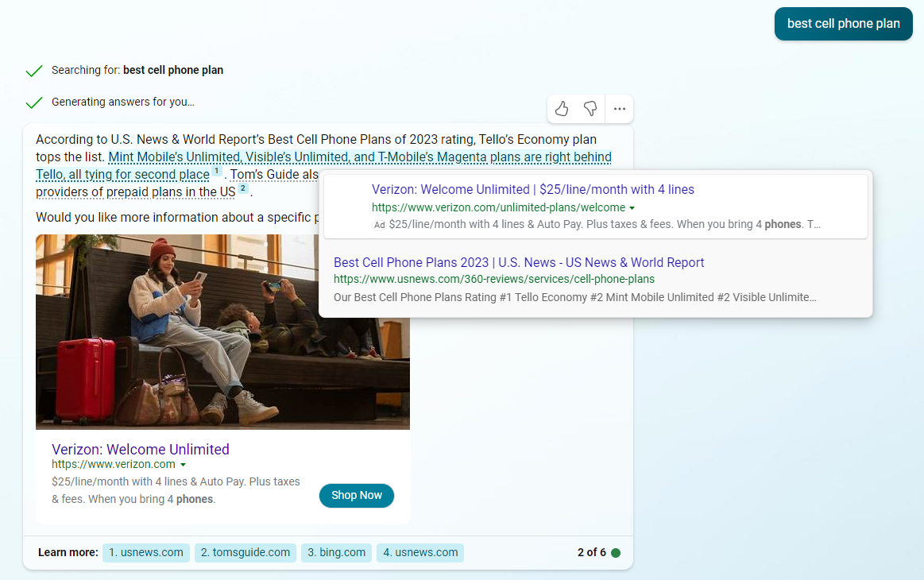
Task: Open Best Cell Phone Plans 2023 U.S. News link
Action: (x=519, y=262)
